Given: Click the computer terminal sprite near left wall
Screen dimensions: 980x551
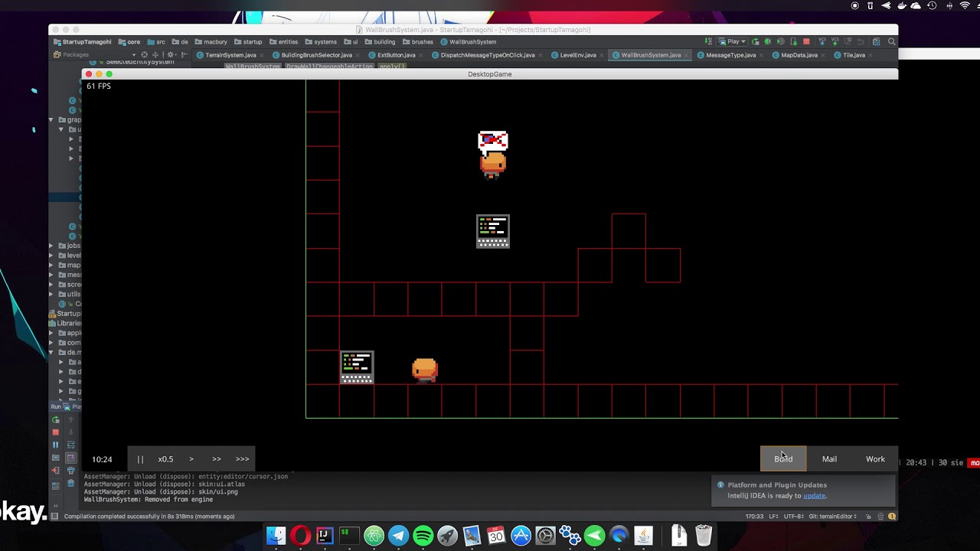Looking at the screenshot, I should (x=357, y=367).
